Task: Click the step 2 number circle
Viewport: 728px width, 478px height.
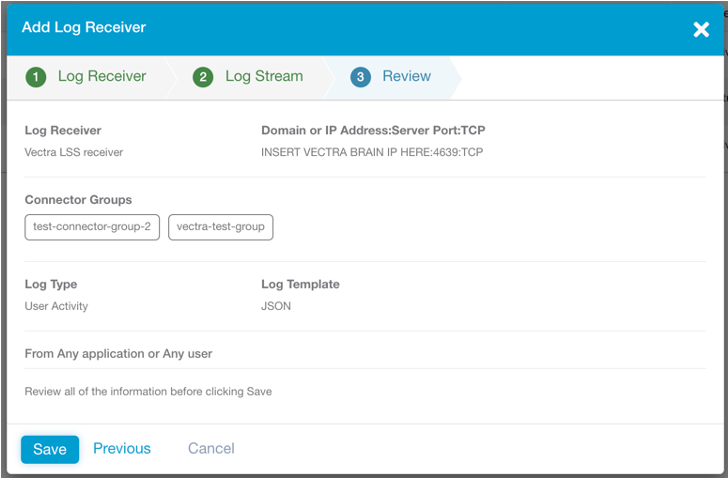Action: (203, 77)
